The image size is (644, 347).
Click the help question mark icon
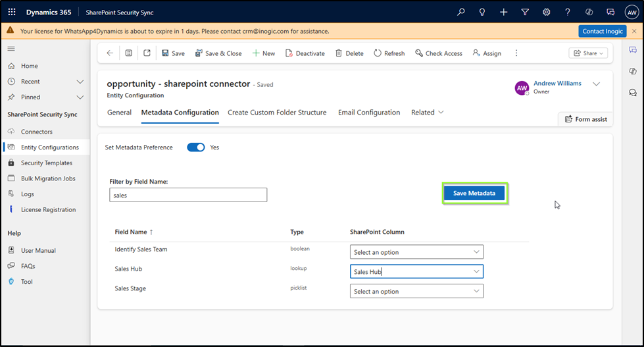click(x=568, y=12)
